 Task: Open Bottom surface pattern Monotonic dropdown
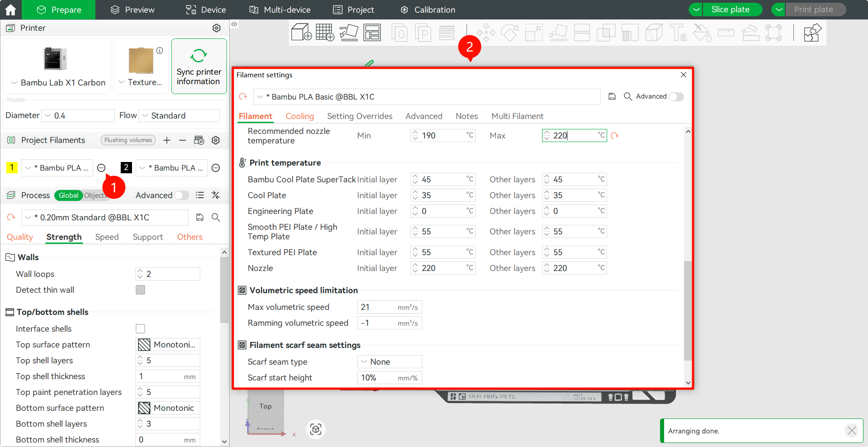(x=168, y=408)
